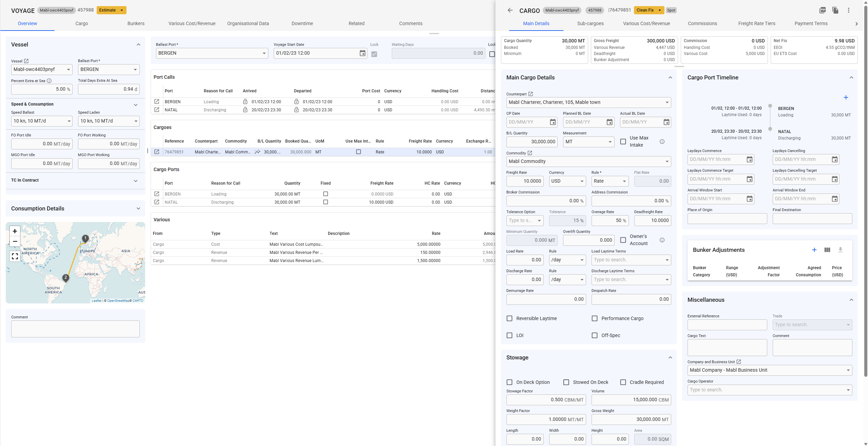Click the back arrow in Cargo panel

click(510, 10)
